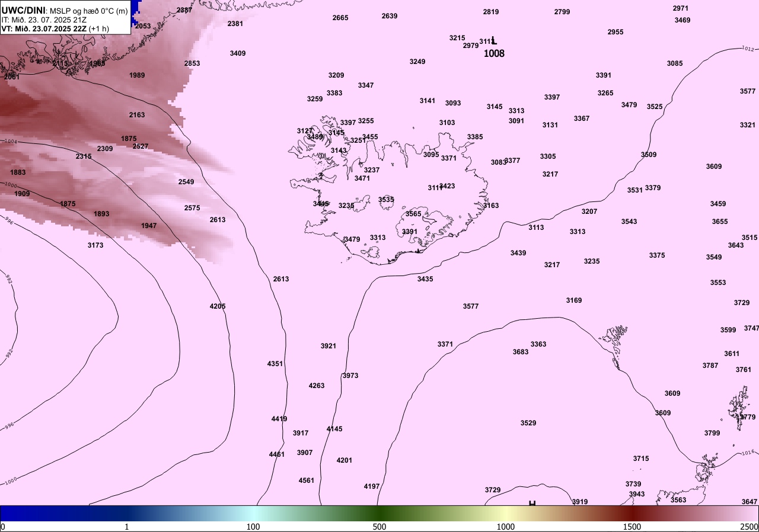The image size is (759, 532).
Task: Click the value 3347
Action: (x=366, y=85)
